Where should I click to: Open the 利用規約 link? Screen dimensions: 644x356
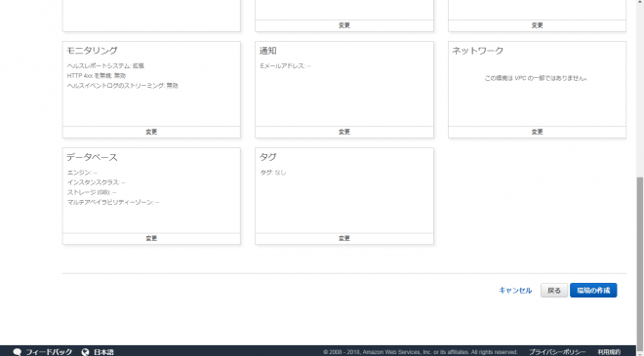609,352
